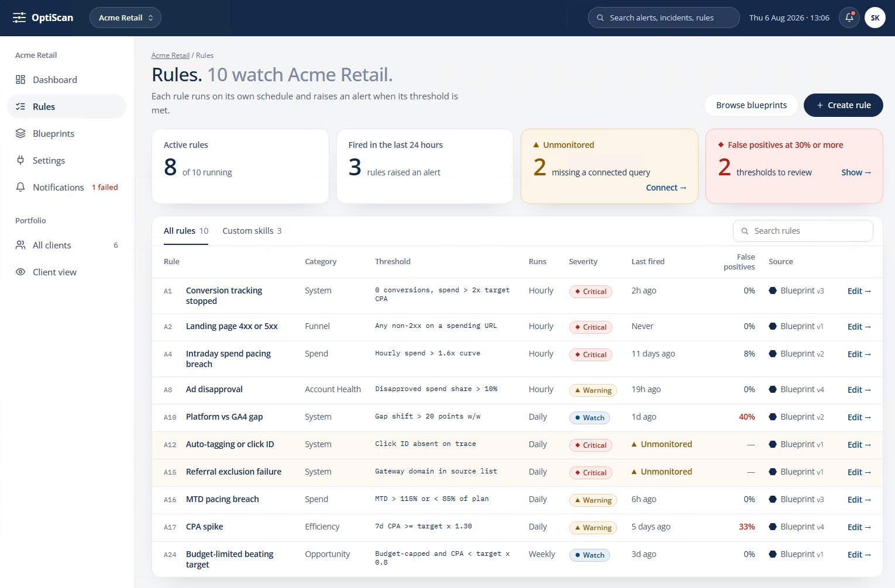This screenshot has width=895, height=588.
Task: Select Rules in the sidebar
Action: (x=67, y=106)
